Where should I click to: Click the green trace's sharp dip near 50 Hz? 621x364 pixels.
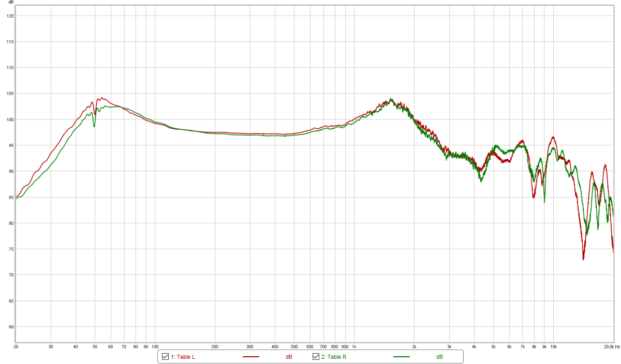pos(94,126)
